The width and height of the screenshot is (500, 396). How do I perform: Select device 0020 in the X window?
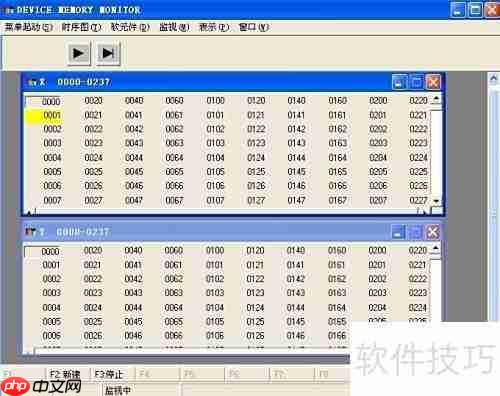click(x=93, y=101)
